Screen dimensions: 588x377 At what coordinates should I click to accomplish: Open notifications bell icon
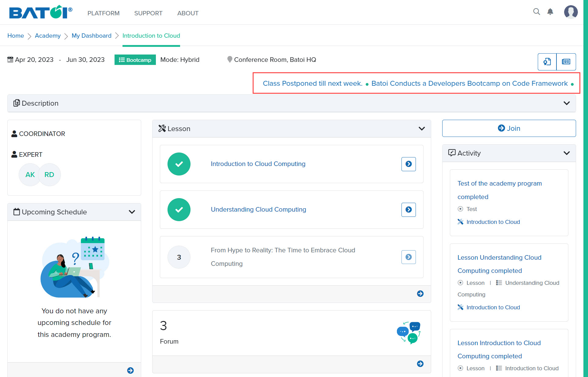[550, 12]
